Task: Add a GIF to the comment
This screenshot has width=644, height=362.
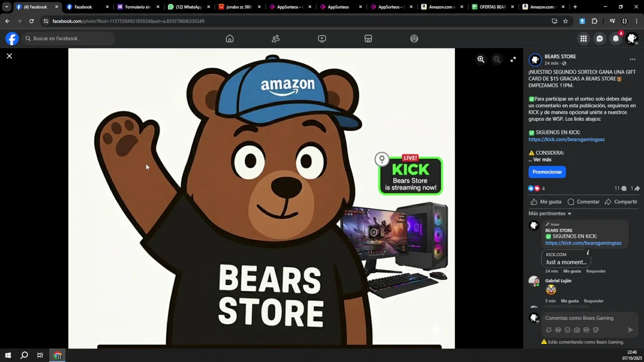Action: tap(586, 330)
